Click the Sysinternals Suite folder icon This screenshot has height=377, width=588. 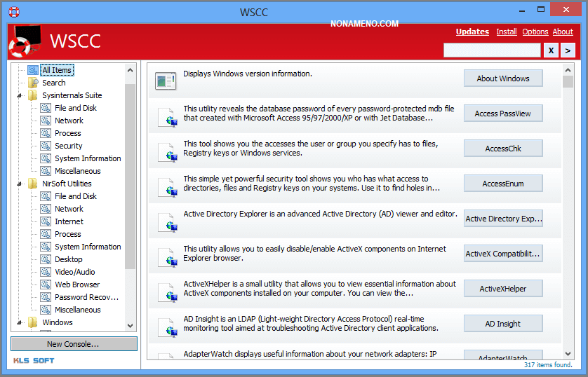coord(33,95)
